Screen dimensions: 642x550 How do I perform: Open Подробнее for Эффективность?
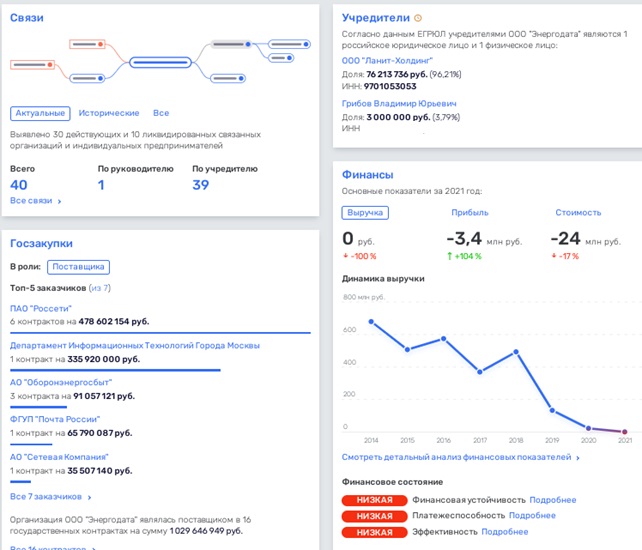[x=504, y=532]
